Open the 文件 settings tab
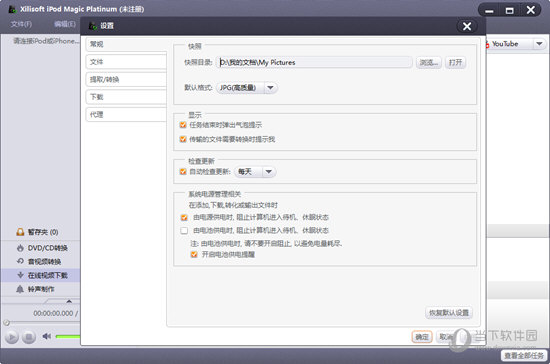Image resolution: width=550 pixels, height=364 pixels. click(126, 62)
